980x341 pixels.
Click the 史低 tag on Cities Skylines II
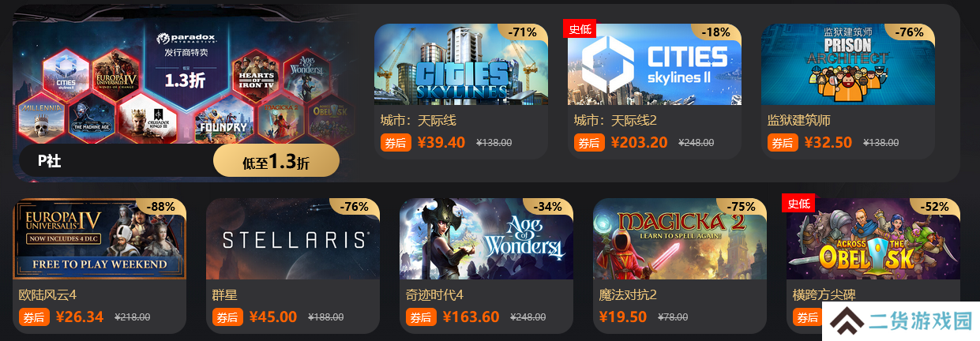tap(580, 29)
